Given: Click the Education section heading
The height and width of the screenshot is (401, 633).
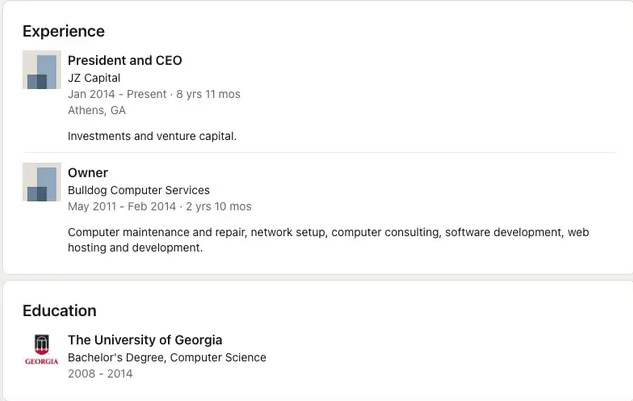Looking at the screenshot, I should (x=60, y=310).
